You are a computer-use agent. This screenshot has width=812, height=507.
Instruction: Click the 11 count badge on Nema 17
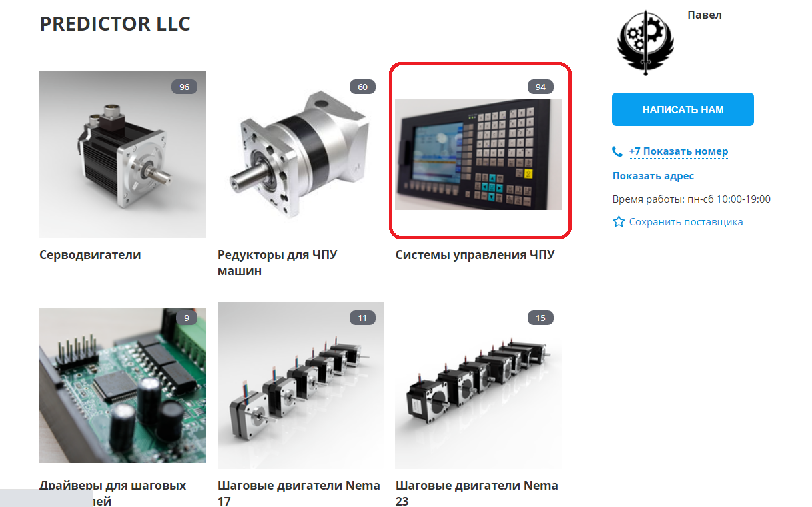click(362, 318)
